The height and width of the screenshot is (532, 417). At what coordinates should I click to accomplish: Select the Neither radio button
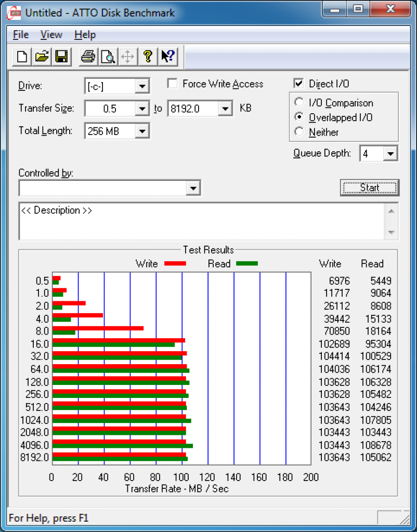pos(299,131)
